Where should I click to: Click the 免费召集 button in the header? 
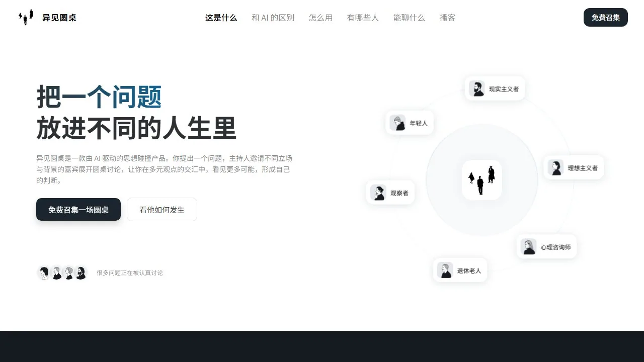[606, 18]
